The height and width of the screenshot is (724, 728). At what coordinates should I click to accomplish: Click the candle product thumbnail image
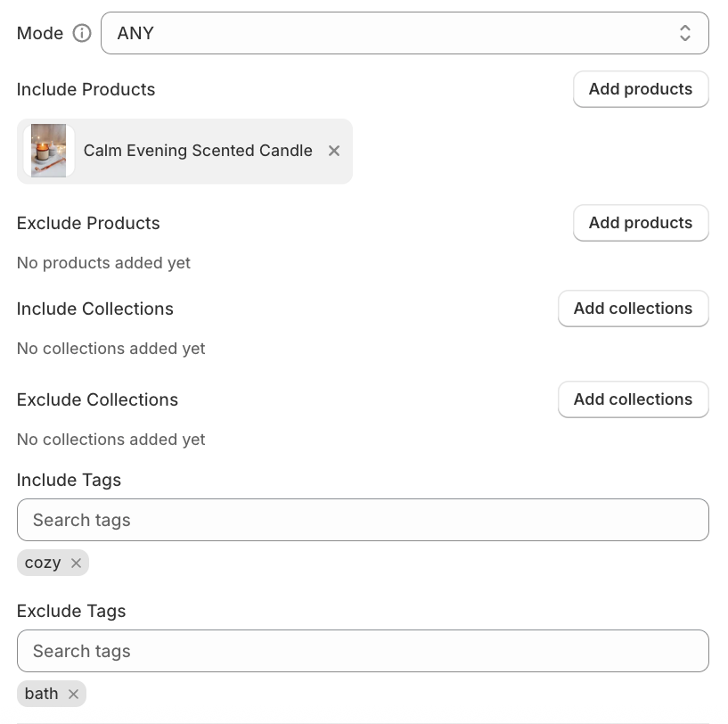click(x=49, y=151)
